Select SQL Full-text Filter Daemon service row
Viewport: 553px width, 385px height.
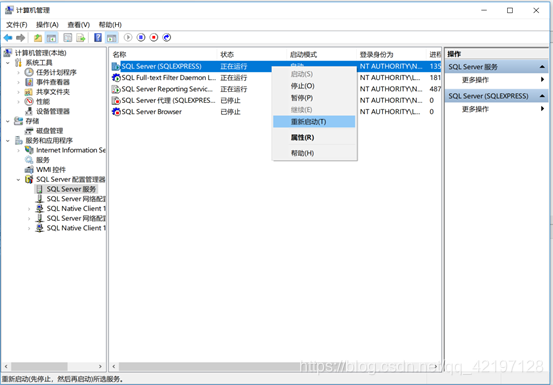(275, 78)
